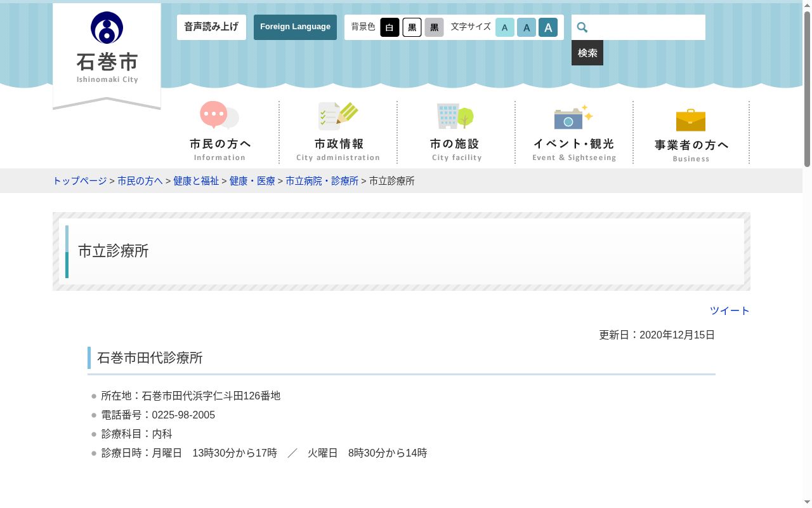This screenshot has width=812, height=508.
Task: Go to 市民の方へ breadcrumb link
Action: [140, 181]
